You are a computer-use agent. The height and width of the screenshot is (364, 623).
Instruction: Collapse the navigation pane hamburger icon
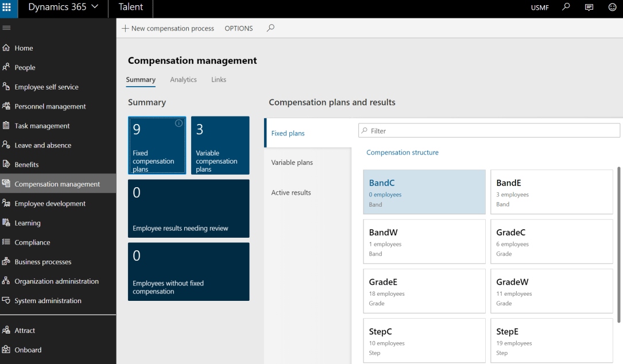[x=6, y=28]
